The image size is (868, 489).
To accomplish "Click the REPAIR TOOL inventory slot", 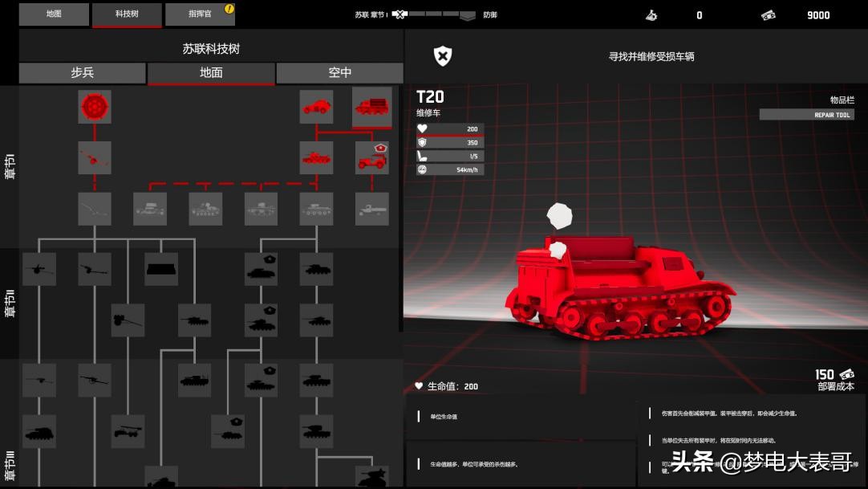I will pyautogui.click(x=807, y=115).
